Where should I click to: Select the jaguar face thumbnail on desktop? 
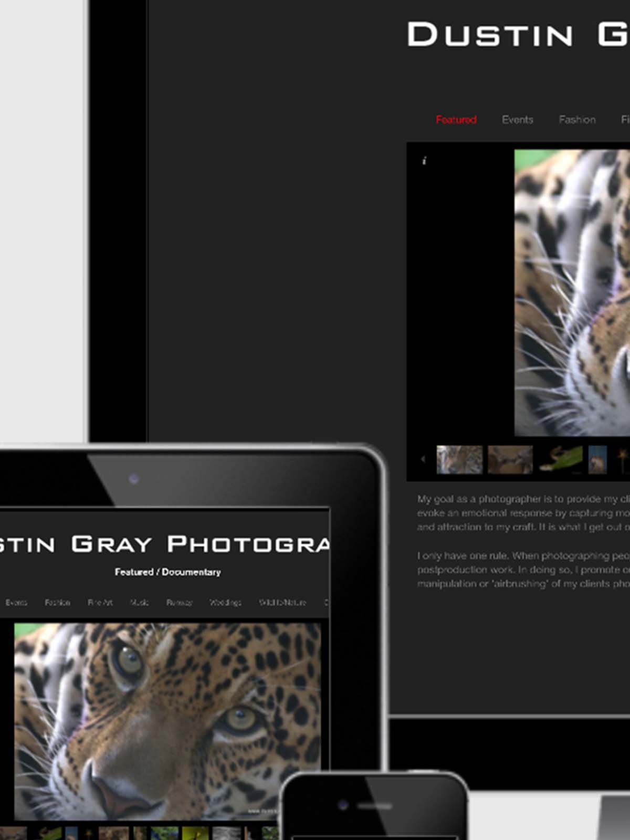[x=459, y=460]
